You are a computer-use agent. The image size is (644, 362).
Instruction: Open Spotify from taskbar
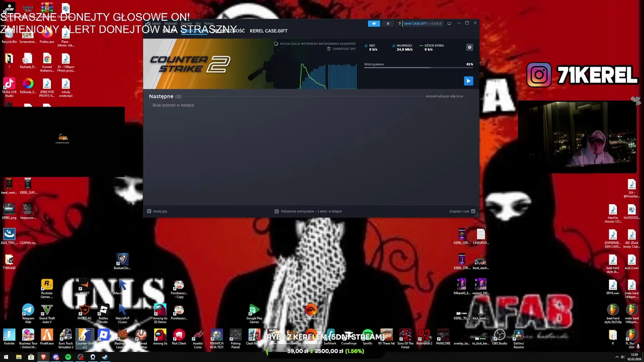coord(68,357)
